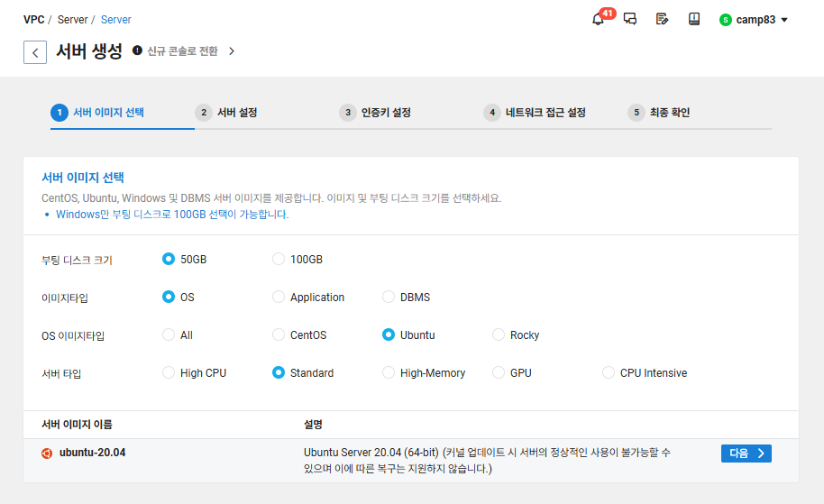
Task: Click VPC in the breadcrumb
Action: (33, 20)
